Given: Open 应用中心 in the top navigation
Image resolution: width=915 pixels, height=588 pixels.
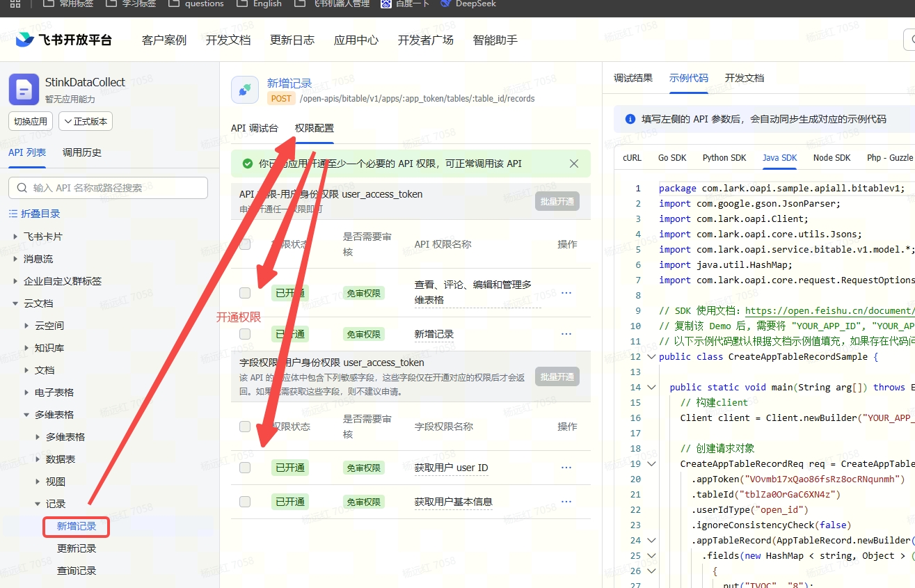Looking at the screenshot, I should [x=356, y=40].
